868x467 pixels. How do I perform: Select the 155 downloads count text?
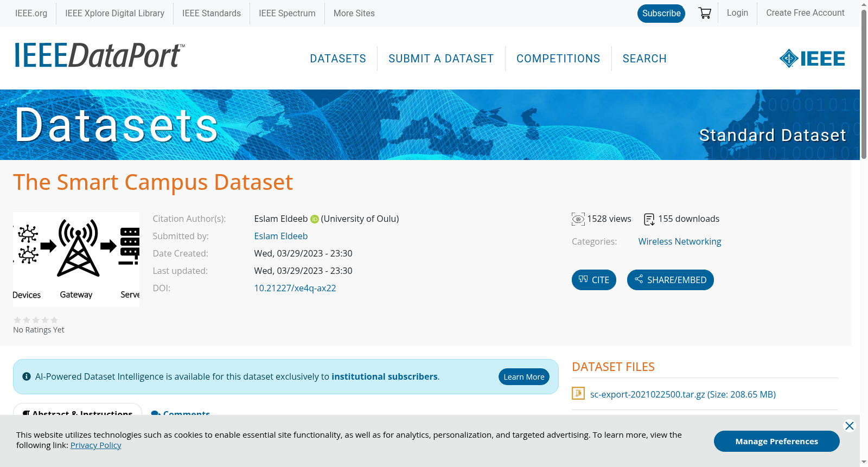689,219
